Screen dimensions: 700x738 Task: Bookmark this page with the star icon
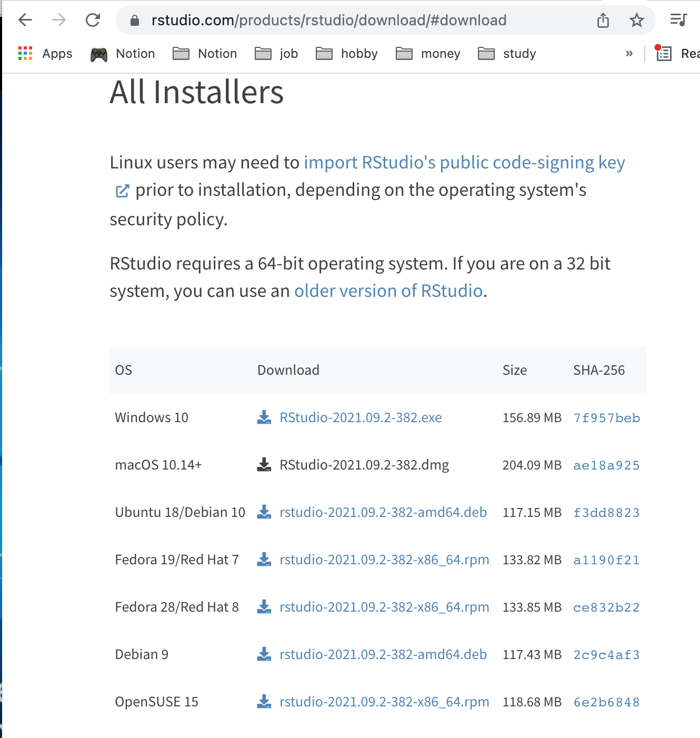coord(637,21)
